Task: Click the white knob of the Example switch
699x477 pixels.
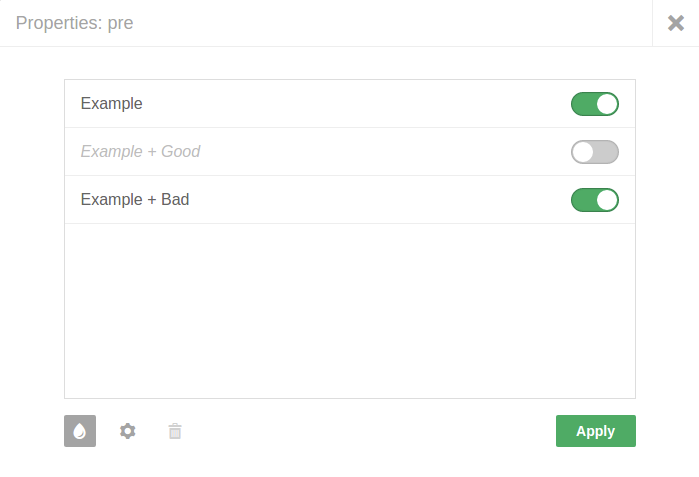Action: click(607, 104)
